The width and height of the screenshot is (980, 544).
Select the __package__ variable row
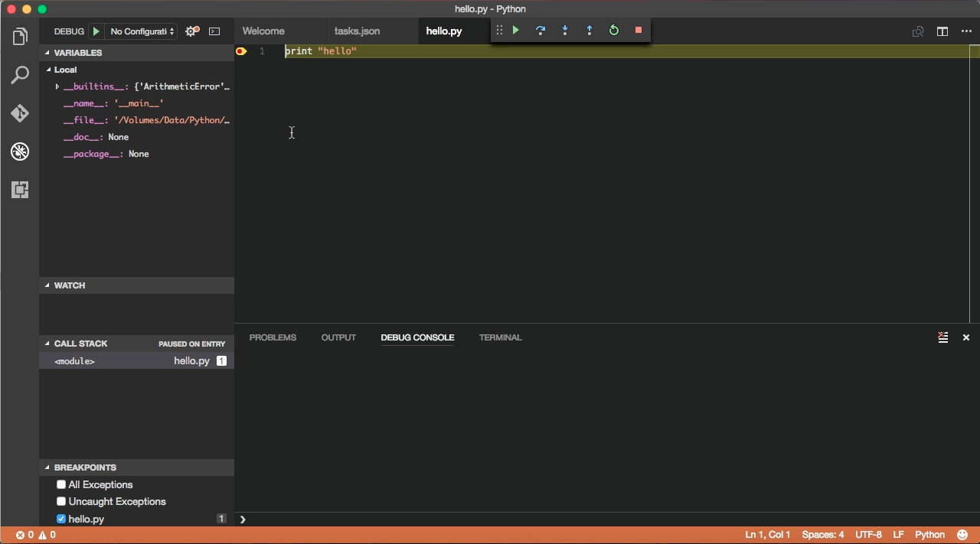(137, 154)
